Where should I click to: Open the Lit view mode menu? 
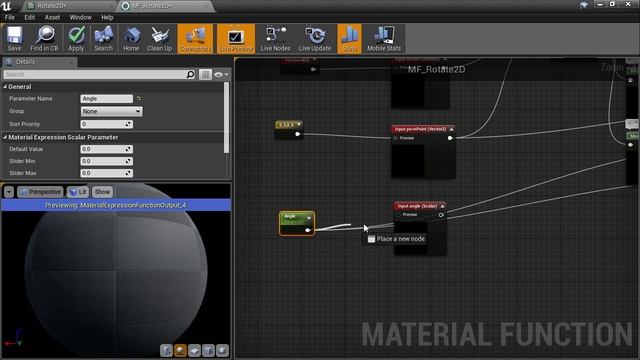tap(78, 192)
